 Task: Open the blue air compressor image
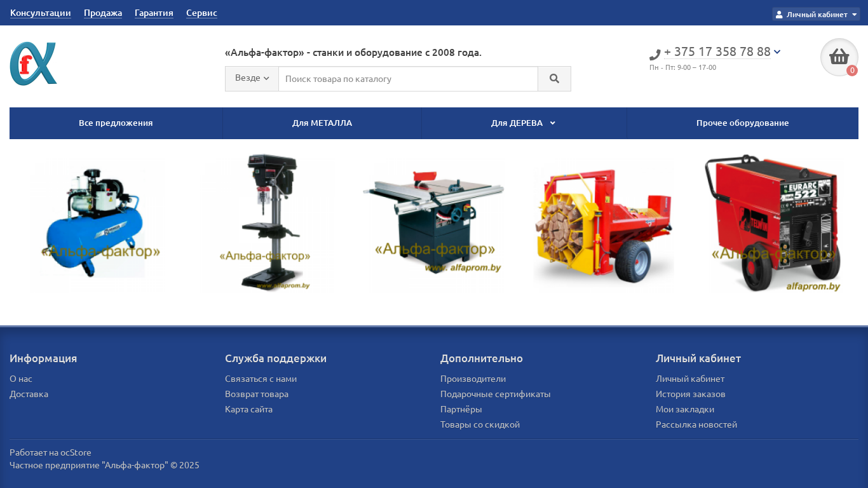pyautogui.click(x=97, y=222)
